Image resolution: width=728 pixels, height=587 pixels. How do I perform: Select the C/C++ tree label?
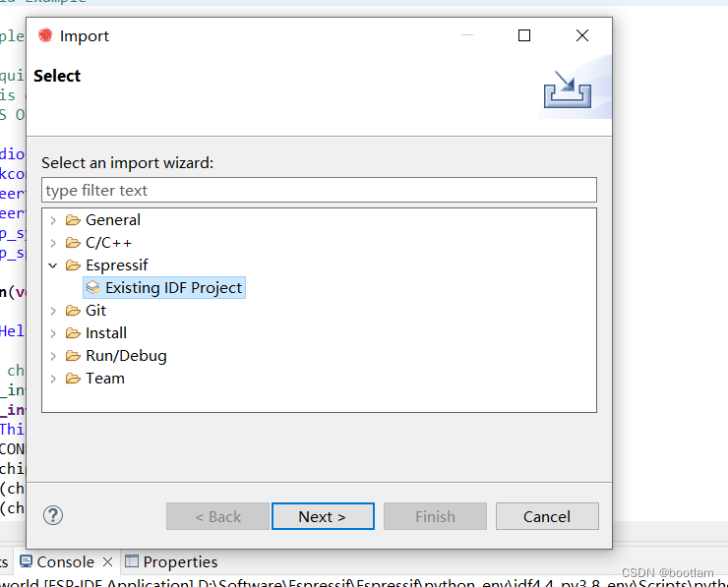[x=108, y=243]
